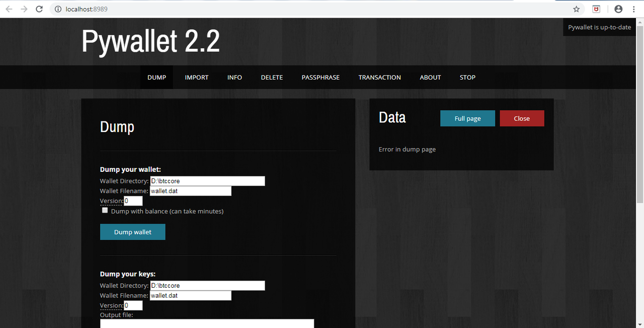Viewport: 644px width, 328px height.
Task: Click the Version label under Dump your keys
Action: coord(112,306)
